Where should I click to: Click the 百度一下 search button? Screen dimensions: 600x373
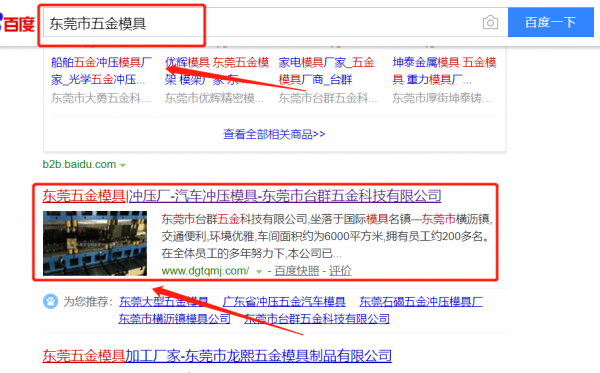[551, 22]
